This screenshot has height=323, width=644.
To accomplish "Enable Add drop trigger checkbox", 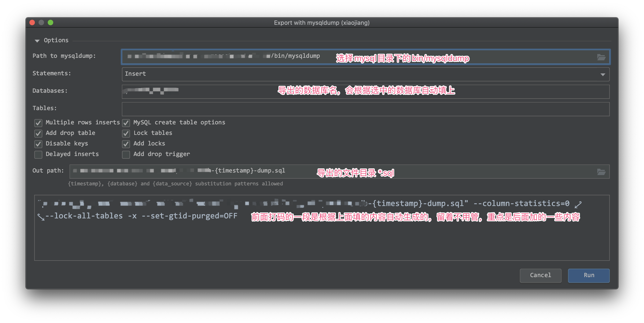I will [x=126, y=154].
